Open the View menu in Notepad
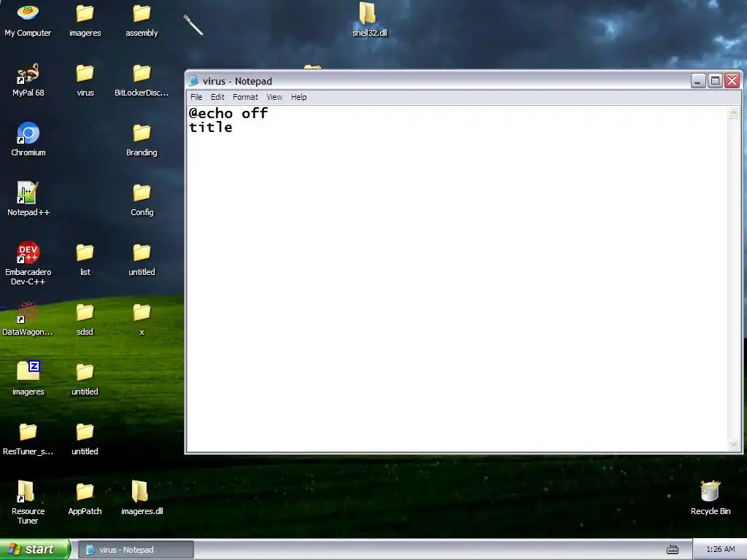747x560 pixels. click(274, 97)
